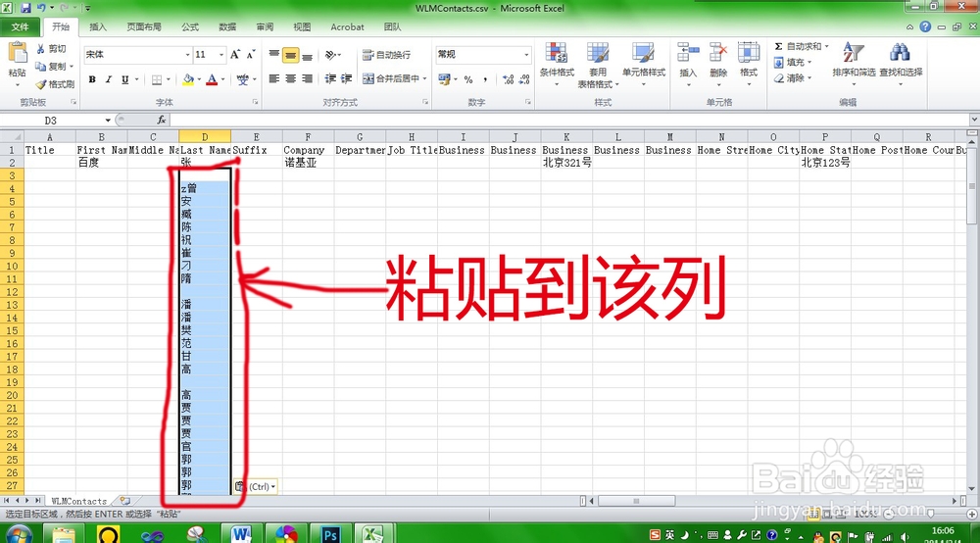Open Sort and Filter (排序和筛选)

tap(854, 64)
